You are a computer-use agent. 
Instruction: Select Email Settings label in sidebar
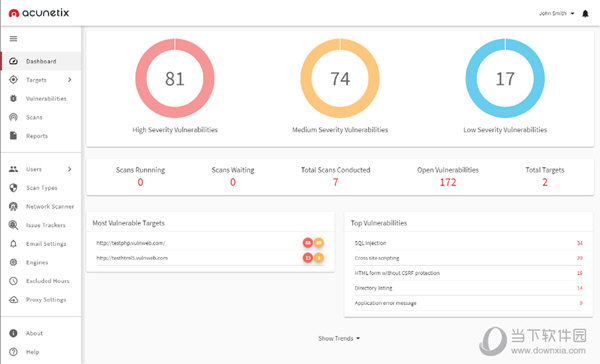pyautogui.click(x=46, y=244)
